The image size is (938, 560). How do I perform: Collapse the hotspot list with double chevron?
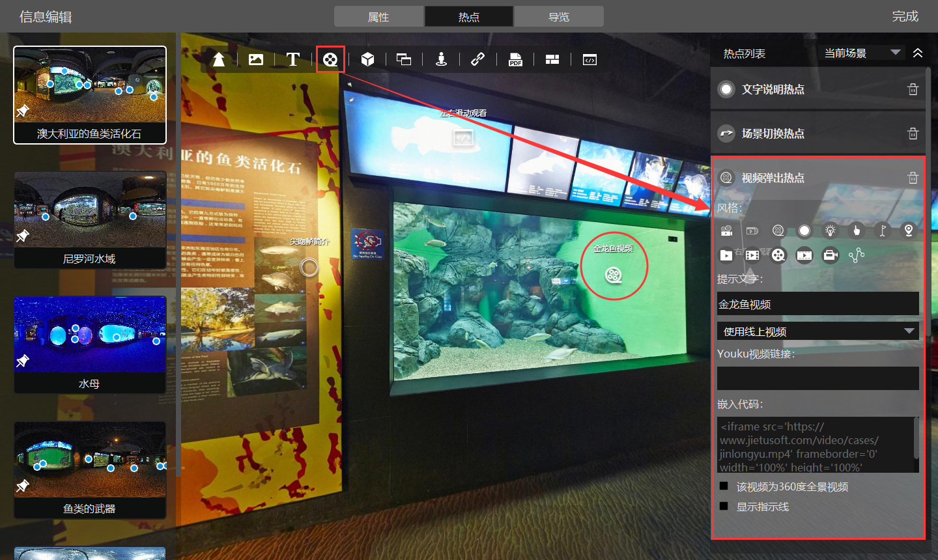918,53
